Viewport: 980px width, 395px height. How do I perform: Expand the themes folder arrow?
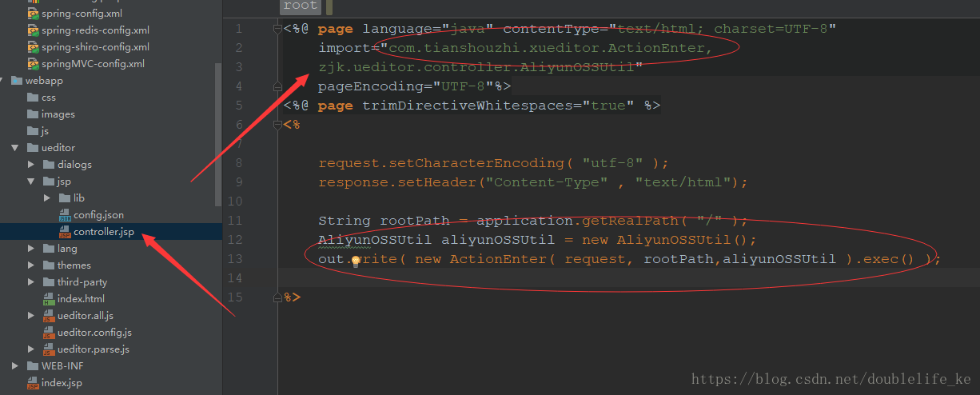click(31, 265)
